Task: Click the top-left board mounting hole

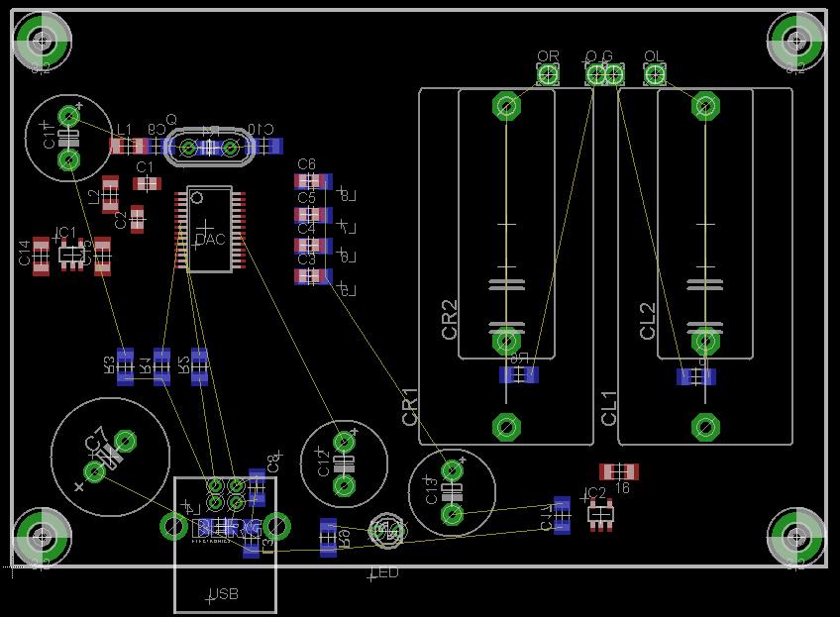Action: [42, 40]
